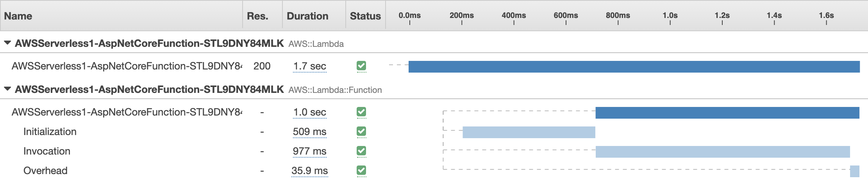The width and height of the screenshot is (868, 185).
Task: Open the 509 ms duration link
Action: point(310,132)
